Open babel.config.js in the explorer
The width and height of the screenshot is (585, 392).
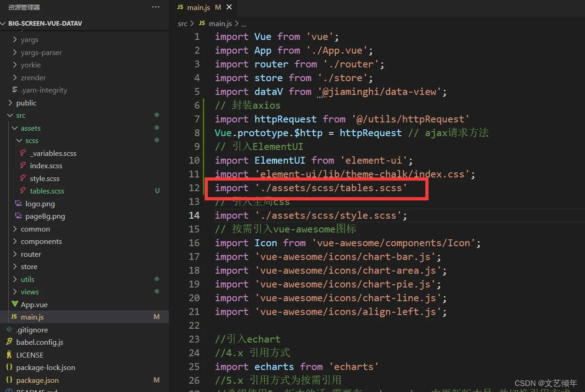click(39, 342)
